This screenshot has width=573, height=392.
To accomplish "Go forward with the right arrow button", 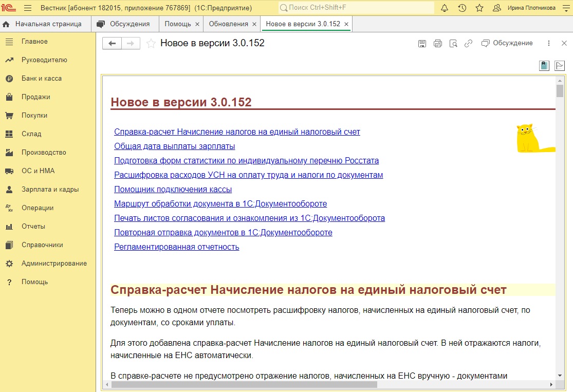I will (131, 44).
